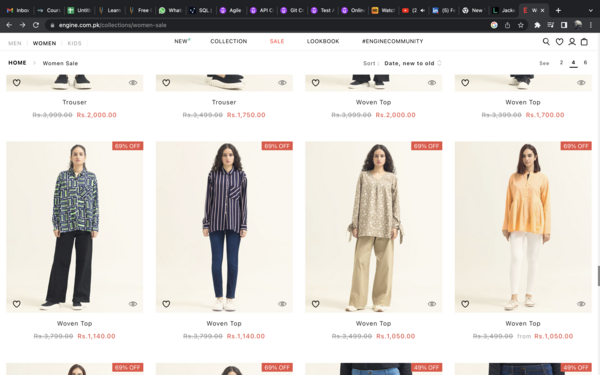The width and height of the screenshot is (600, 375).
Task: Click the address bar URL field
Action: [268, 25]
